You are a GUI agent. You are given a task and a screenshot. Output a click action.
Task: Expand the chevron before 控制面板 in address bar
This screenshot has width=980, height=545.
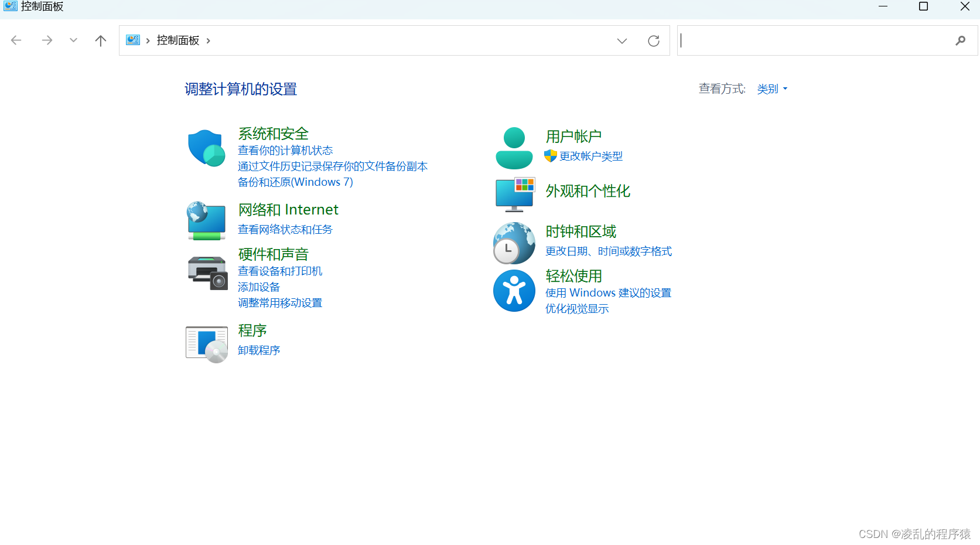pos(148,40)
